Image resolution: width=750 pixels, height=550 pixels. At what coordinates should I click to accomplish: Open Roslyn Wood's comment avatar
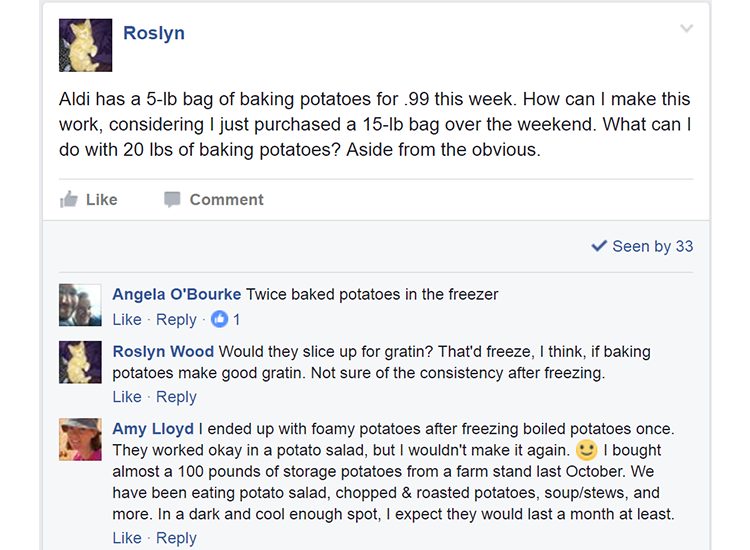(80, 362)
